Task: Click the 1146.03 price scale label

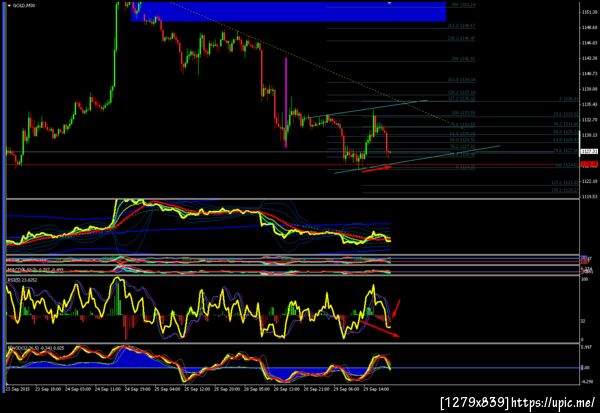Action: [590, 43]
